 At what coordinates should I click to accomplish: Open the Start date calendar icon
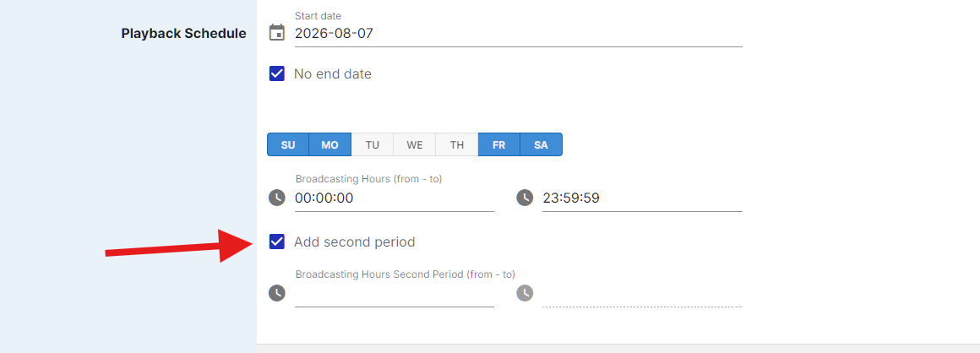(x=277, y=32)
